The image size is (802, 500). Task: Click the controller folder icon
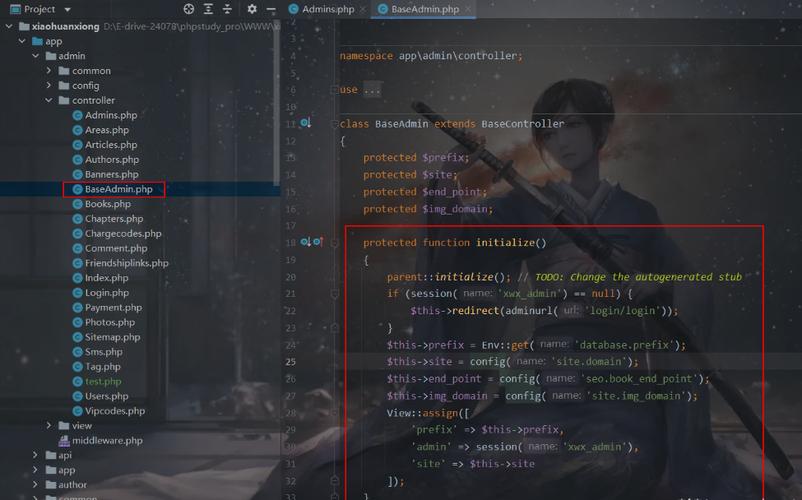point(64,100)
